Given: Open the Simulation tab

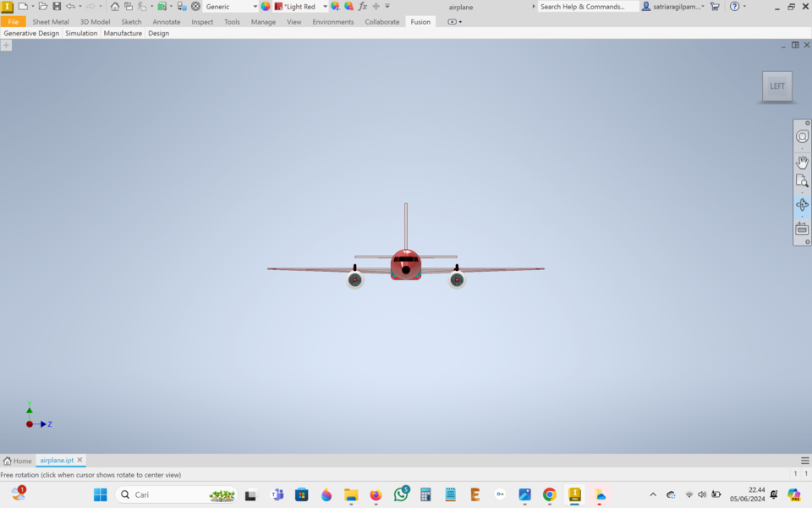Looking at the screenshot, I should coord(80,33).
